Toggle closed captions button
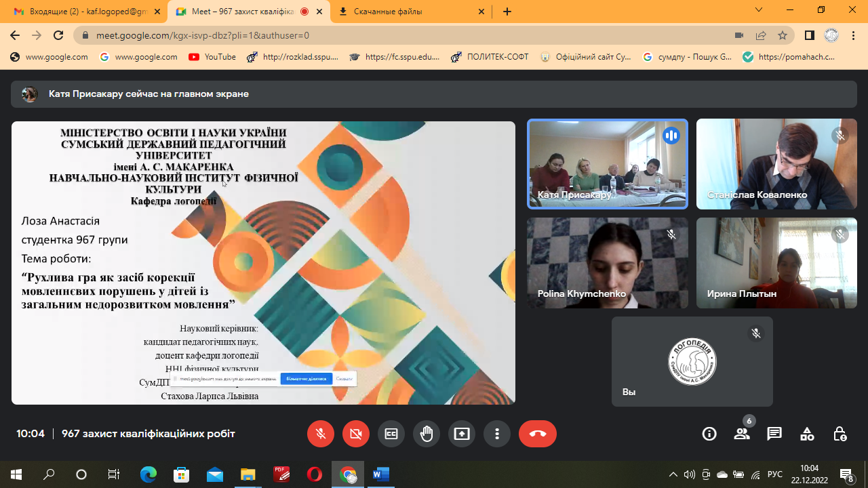This screenshot has width=868, height=488. click(x=391, y=434)
